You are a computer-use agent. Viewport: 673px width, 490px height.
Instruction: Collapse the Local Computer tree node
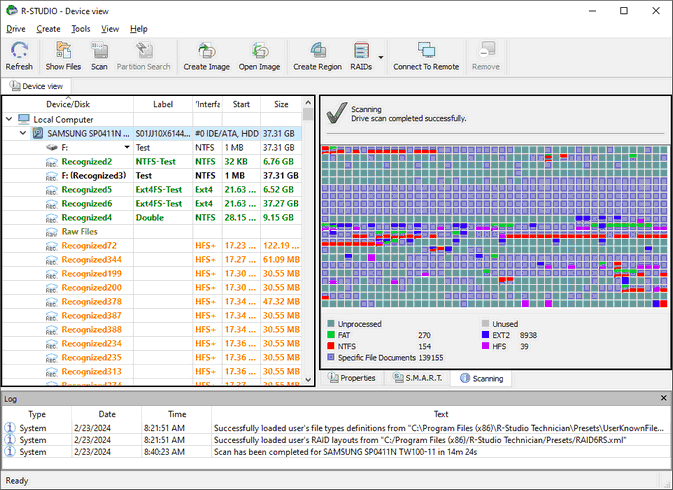pos(9,119)
